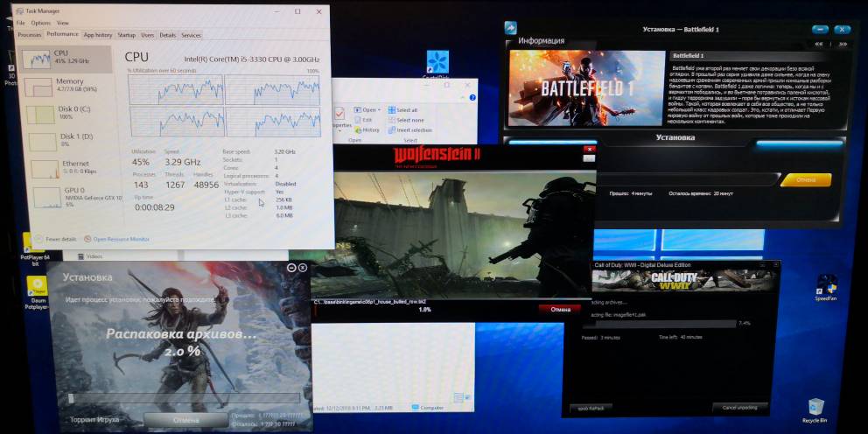Cancel the Battlefield 1 installation with yellow Отмена
The width and height of the screenshot is (868, 434).
click(x=806, y=180)
